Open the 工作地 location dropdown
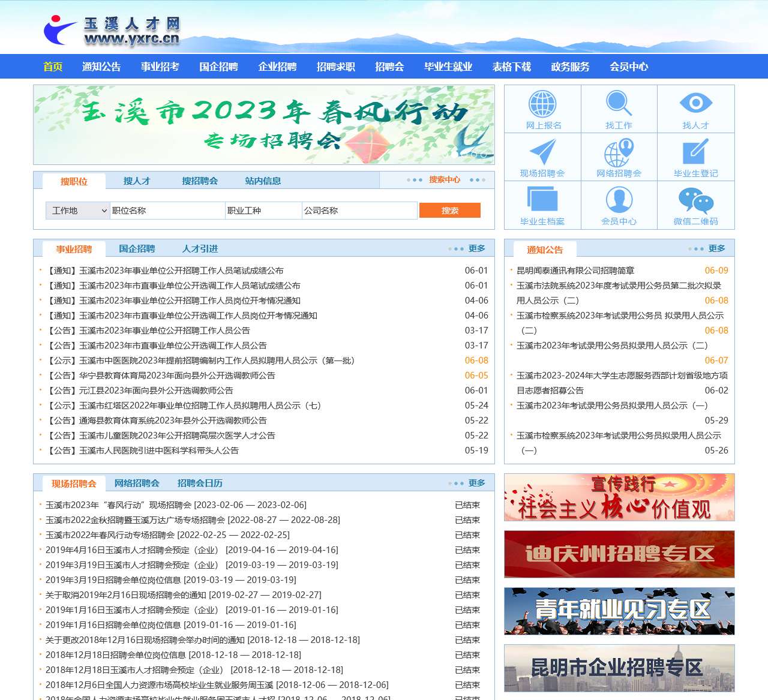 (77, 210)
